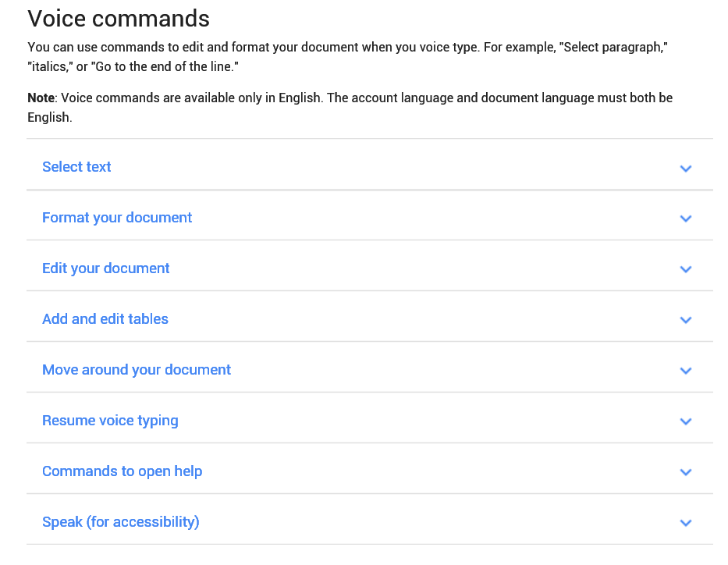
Task: Expand the Select text section chevron
Action: 686,168
